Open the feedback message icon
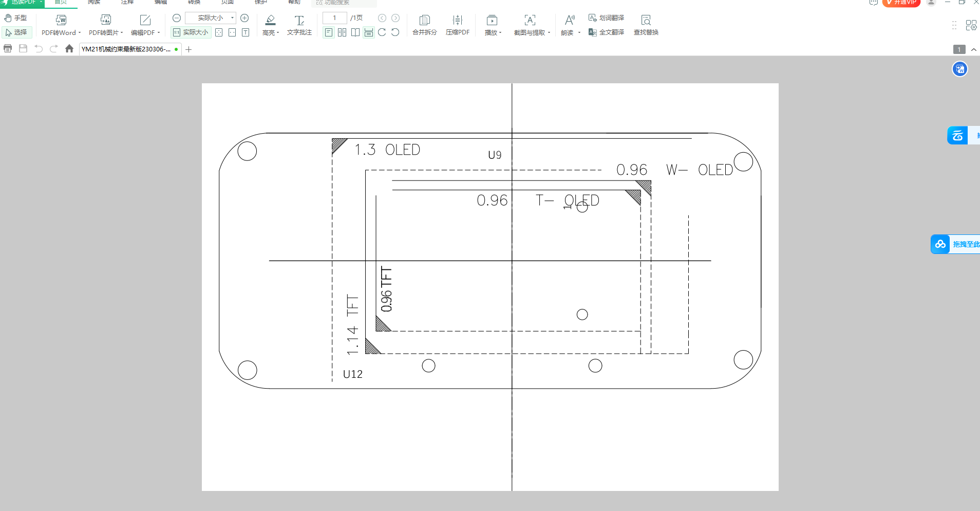Image resolution: width=980 pixels, height=511 pixels. point(873,3)
